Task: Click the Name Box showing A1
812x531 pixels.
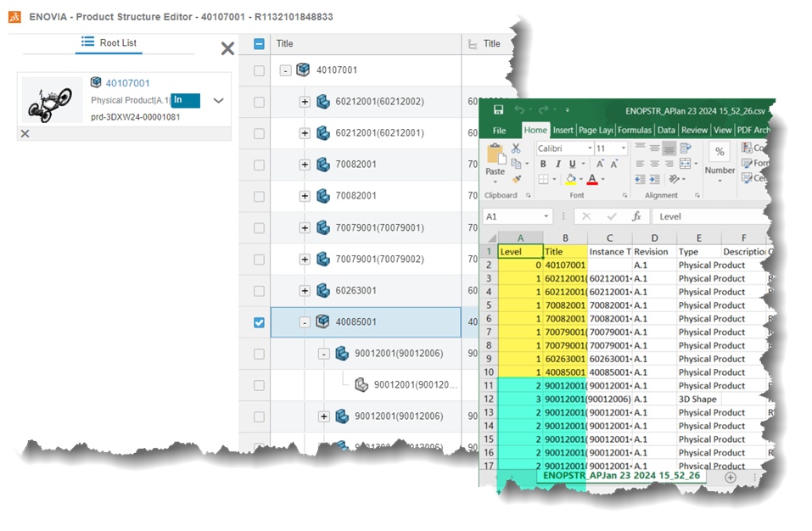Action: point(518,216)
